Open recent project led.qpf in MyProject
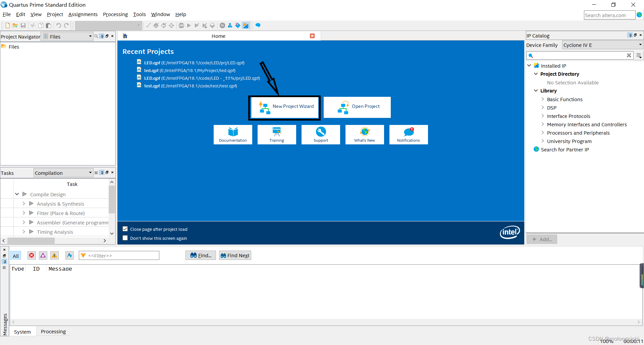The image size is (644, 345). [190, 70]
